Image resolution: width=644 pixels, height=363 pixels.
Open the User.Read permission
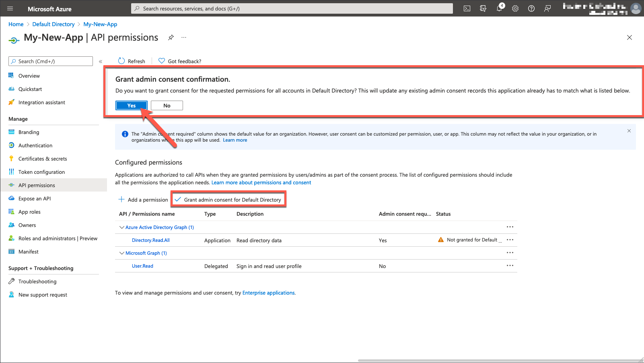point(142,266)
